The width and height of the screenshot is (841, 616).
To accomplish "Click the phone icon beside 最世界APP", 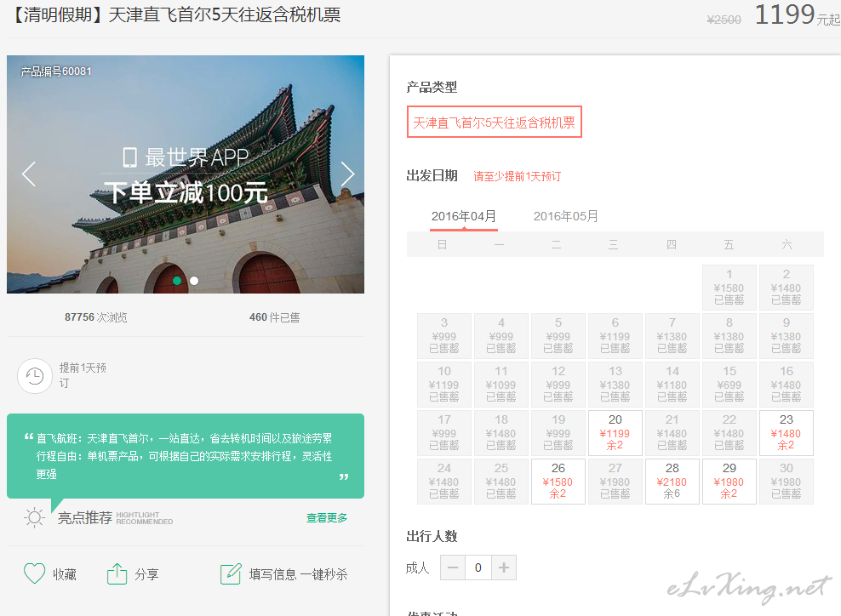I will coord(129,157).
